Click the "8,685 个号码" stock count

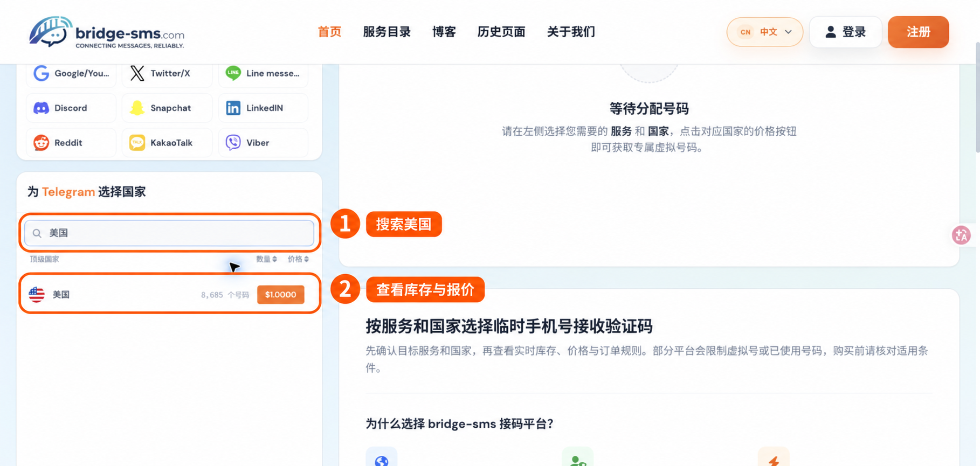(225, 295)
